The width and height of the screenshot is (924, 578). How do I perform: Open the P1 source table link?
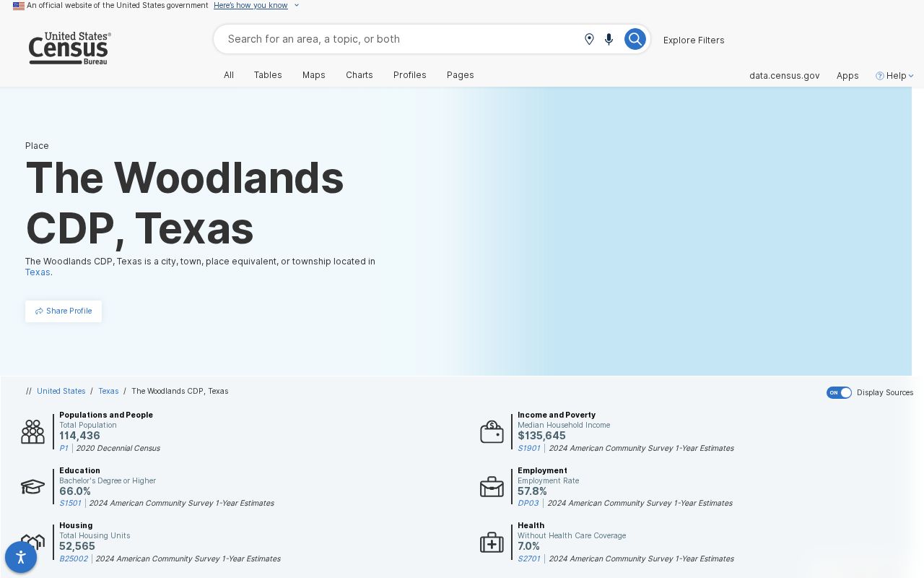tap(64, 448)
